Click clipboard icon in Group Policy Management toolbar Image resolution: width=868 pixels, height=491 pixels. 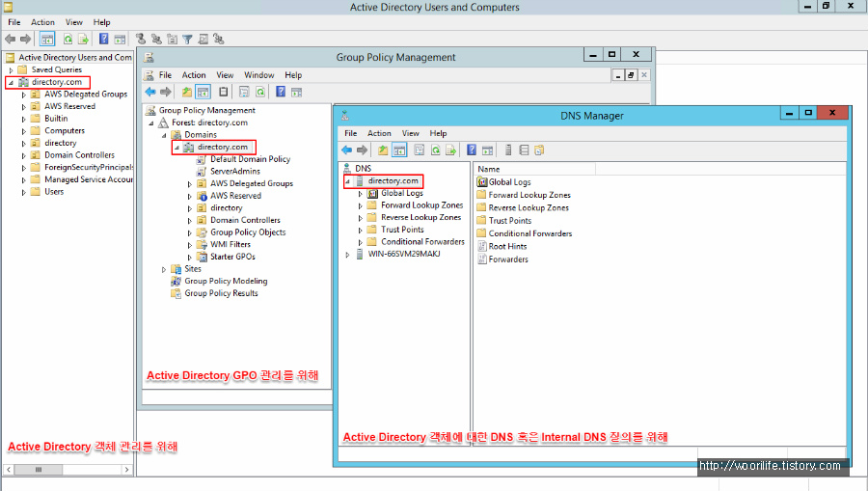[223, 92]
